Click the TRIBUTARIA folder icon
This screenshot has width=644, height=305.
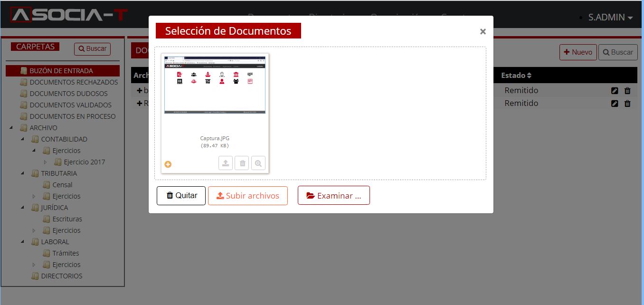point(35,173)
